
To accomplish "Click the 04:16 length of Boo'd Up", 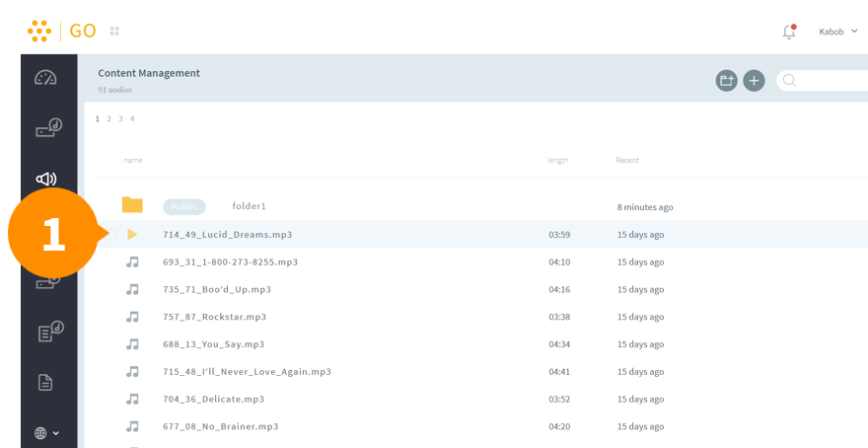I will [x=559, y=290].
